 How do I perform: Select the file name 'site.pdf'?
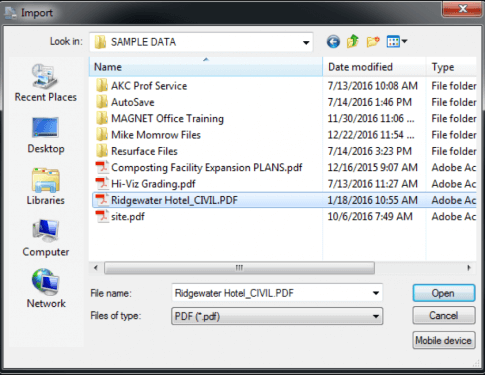(x=128, y=217)
